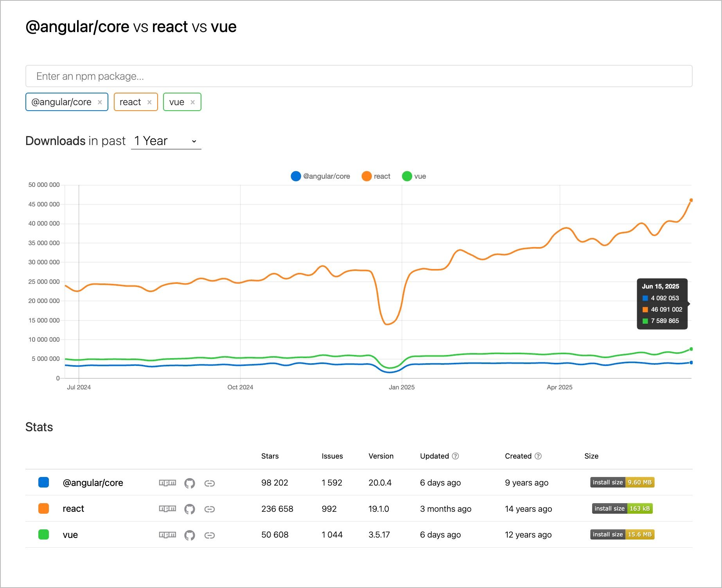
Task: Open npm page for vue row
Action: click(167, 535)
